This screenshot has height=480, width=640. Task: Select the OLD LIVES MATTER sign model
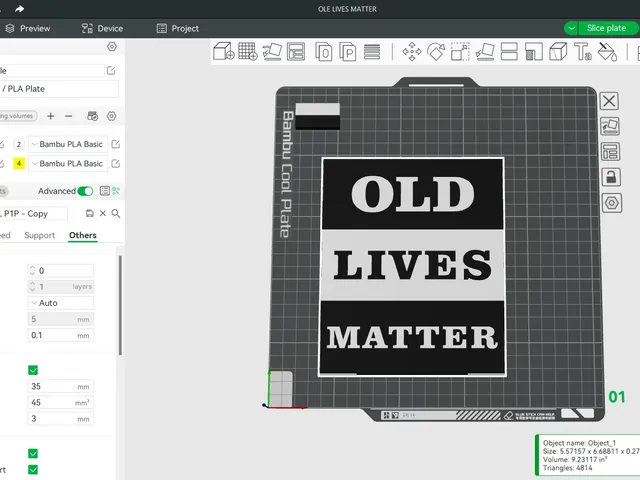tap(412, 267)
